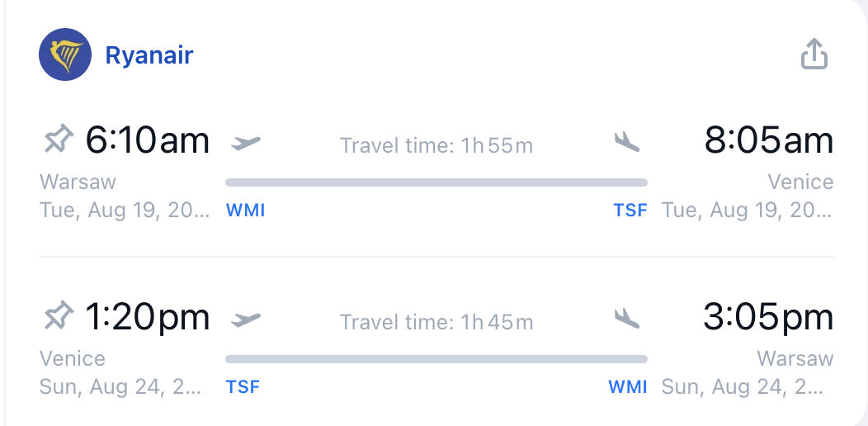This screenshot has width=868, height=426.
Task: Open the share icon at top right
Action: [x=814, y=54]
